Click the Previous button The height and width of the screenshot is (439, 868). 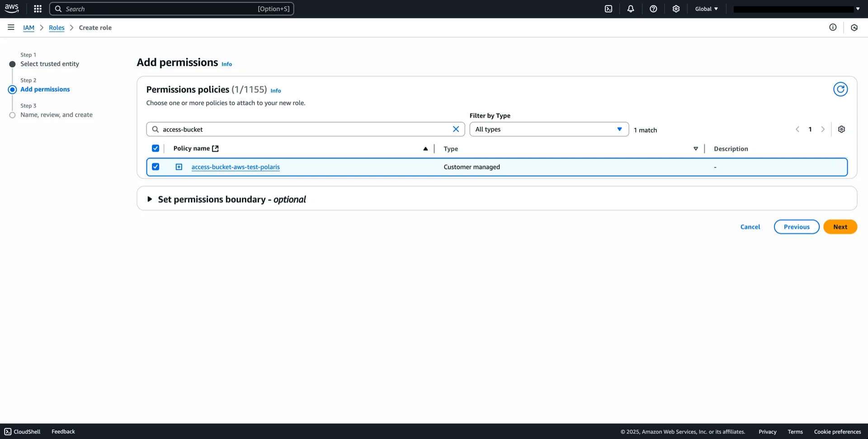[797, 227]
